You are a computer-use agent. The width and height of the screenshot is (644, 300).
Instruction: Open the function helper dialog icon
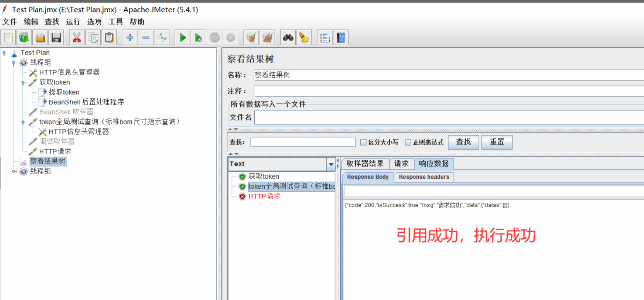[x=325, y=38]
